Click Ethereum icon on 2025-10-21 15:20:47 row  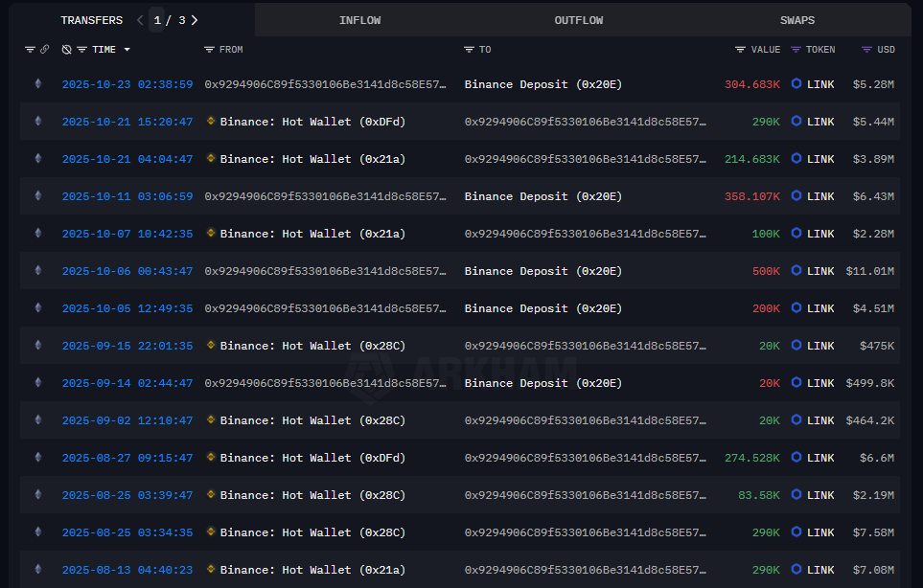pos(38,121)
